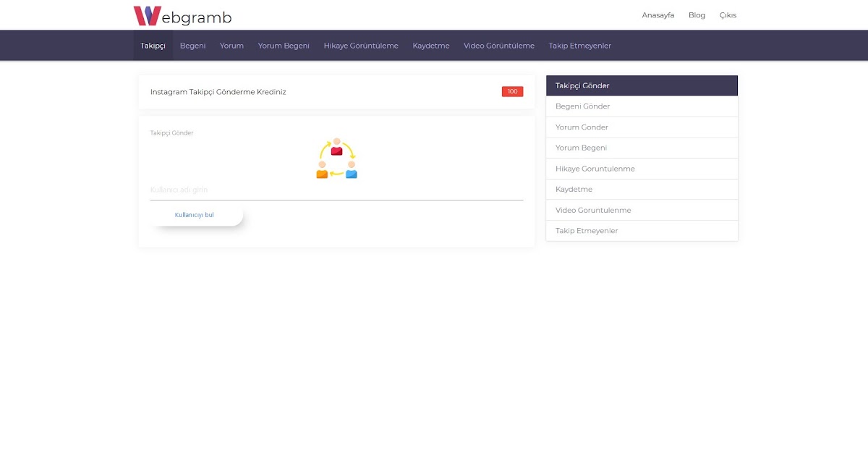Viewport: 868px width, 456px height.
Task: Go to Hikaye Görüntüleme tab
Action: [x=361, y=46]
